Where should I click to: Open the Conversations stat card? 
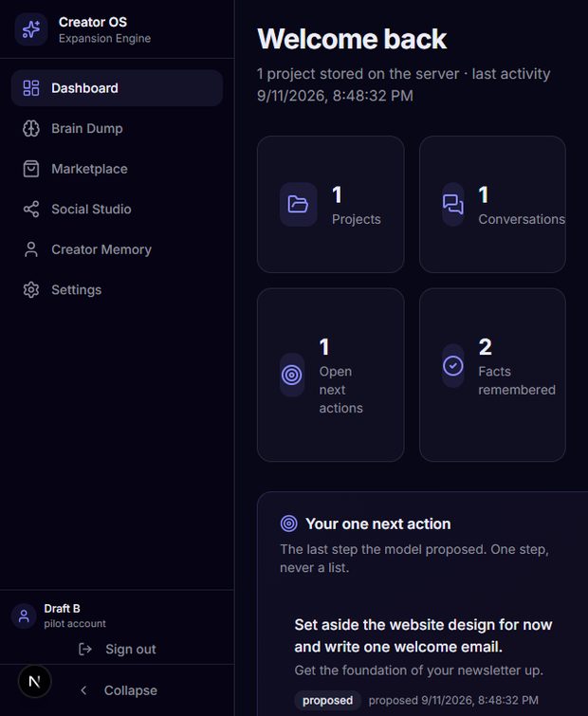(x=492, y=204)
